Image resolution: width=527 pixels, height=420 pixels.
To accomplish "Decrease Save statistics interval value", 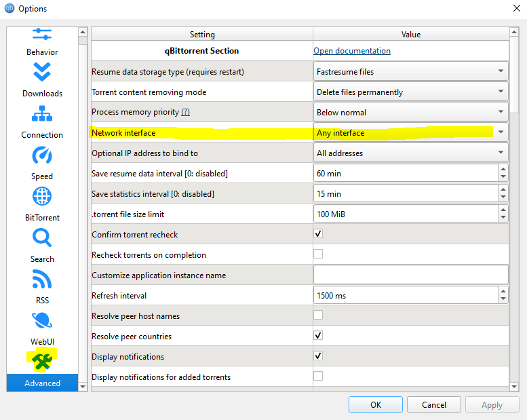I will click(503, 197).
